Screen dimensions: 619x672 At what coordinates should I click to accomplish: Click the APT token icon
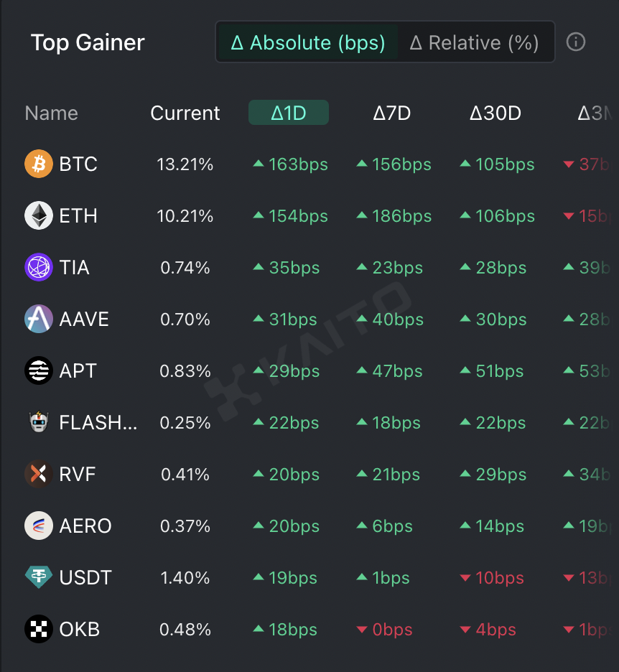coord(39,371)
